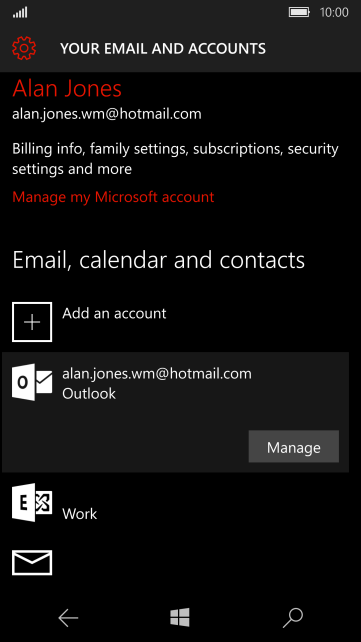Check the battery status icon
Screen dimensions: 361x642
click(x=300, y=12)
